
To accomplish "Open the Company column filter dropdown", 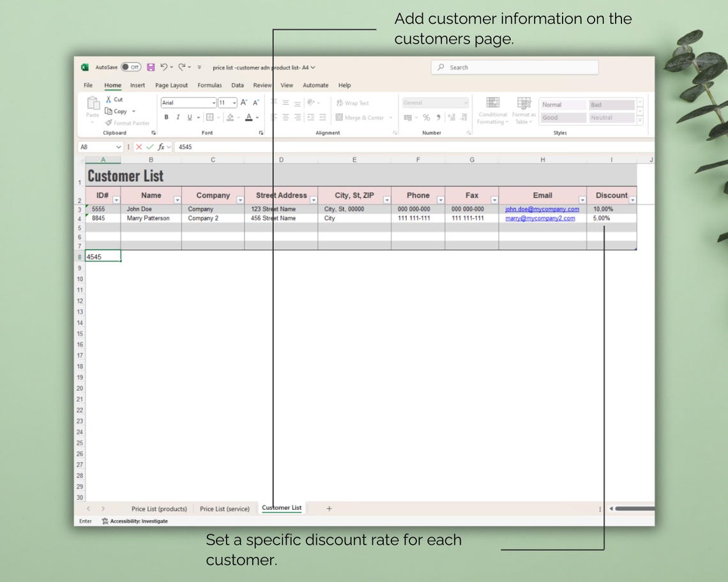I will 240,200.
